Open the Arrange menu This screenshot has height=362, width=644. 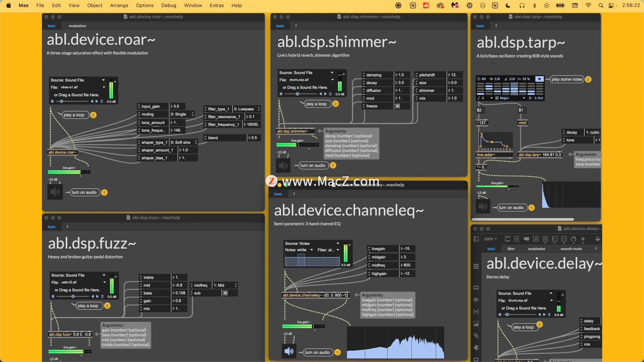[119, 5]
